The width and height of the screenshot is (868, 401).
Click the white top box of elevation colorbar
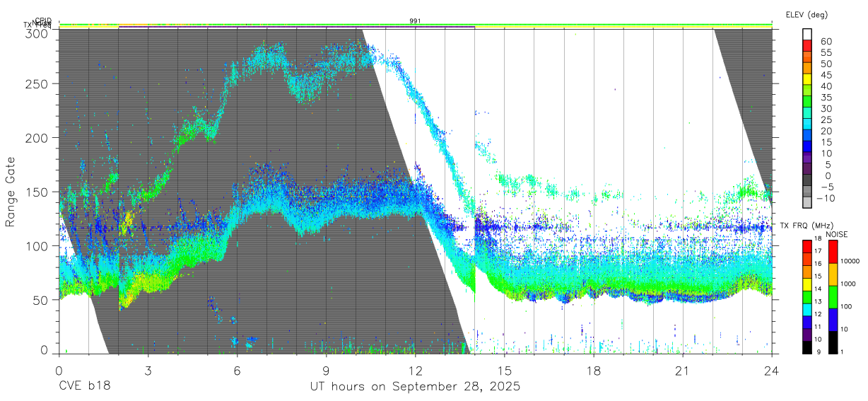tap(807, 34)
